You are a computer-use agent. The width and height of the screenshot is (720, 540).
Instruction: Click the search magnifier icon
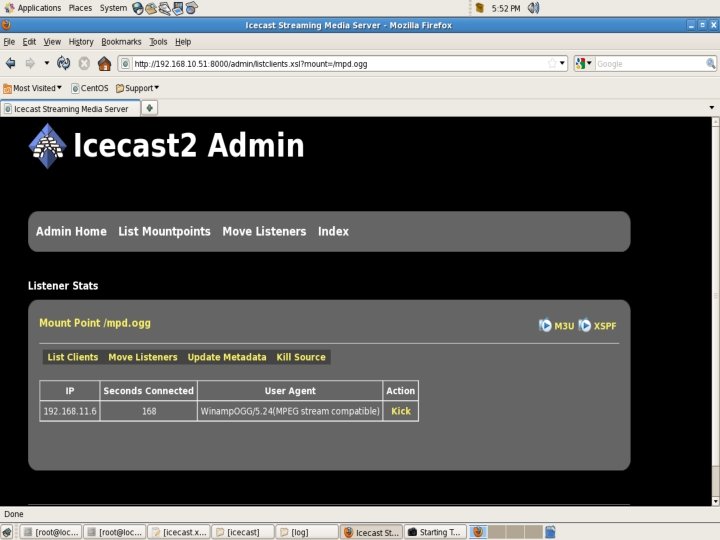pyautogui.click(x=710, y=63)
